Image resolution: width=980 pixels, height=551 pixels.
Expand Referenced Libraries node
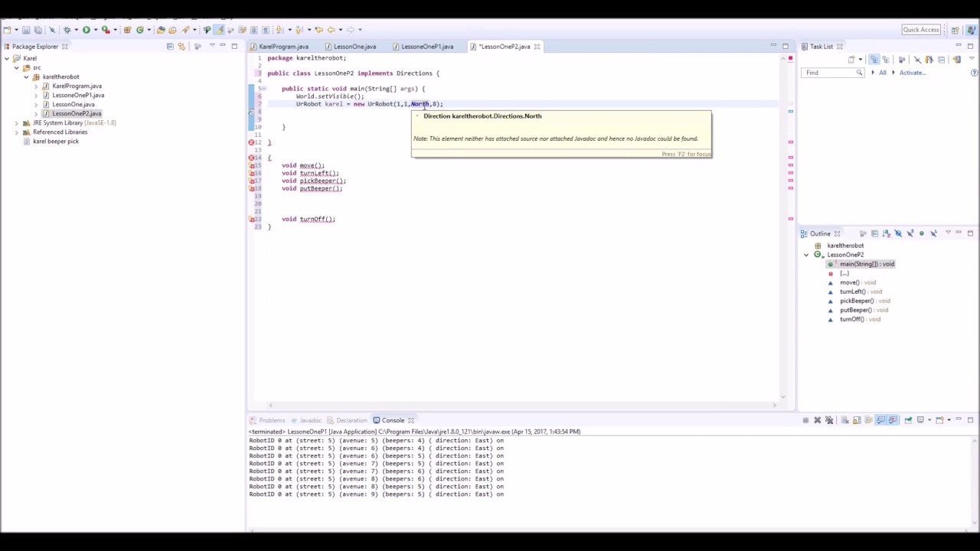pos(16,132)
